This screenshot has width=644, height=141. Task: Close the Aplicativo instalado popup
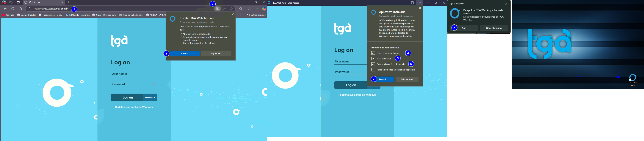point(420,8)
